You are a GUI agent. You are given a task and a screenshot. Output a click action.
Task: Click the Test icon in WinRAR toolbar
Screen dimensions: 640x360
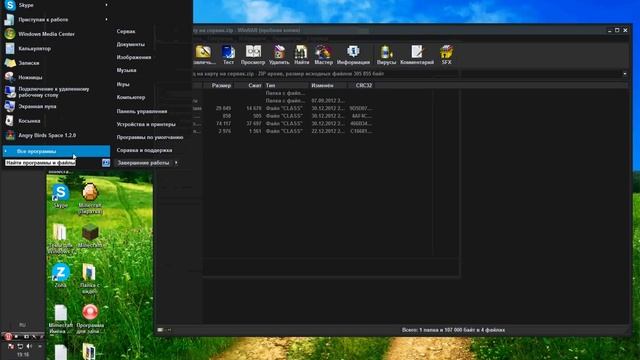tap(228, 55)
